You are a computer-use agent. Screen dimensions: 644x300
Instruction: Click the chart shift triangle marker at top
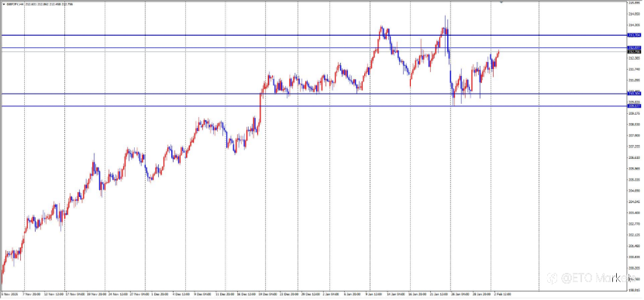[501, 2]
